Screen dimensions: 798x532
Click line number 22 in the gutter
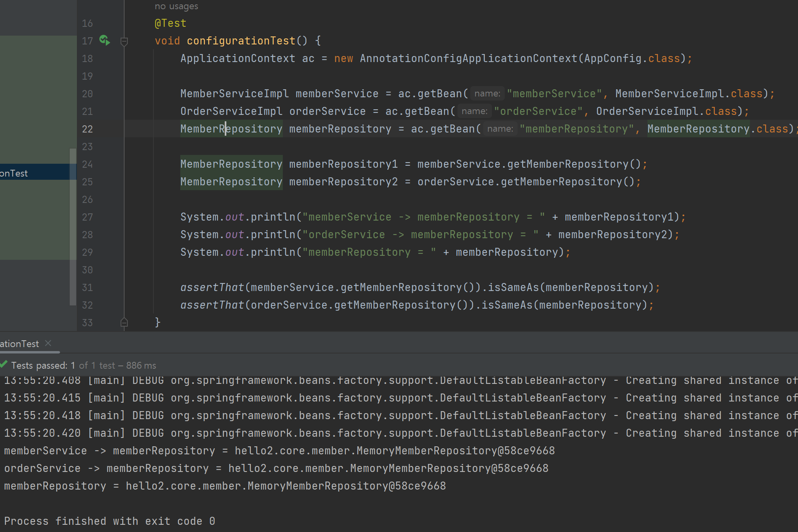pyautogui.click(x=87, y=129)
